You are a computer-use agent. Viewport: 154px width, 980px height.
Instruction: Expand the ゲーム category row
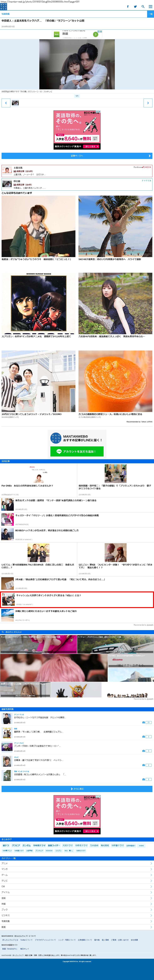(x=77, y=875)
